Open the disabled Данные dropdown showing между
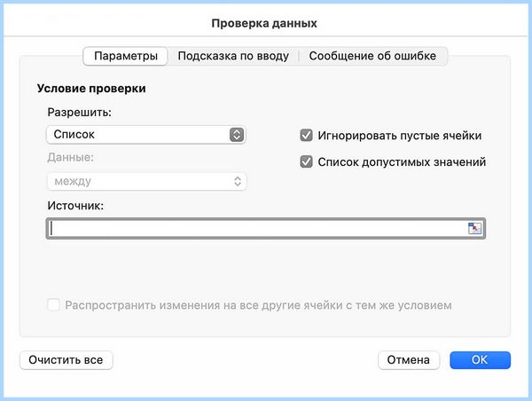The image size is (532, 401). (x=146, y=181)
